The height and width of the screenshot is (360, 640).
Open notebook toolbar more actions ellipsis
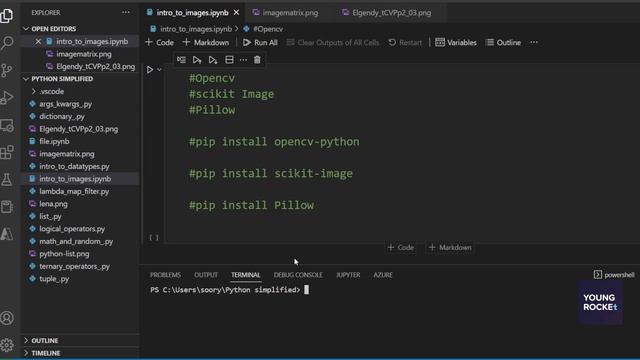(x=534, y=42)
